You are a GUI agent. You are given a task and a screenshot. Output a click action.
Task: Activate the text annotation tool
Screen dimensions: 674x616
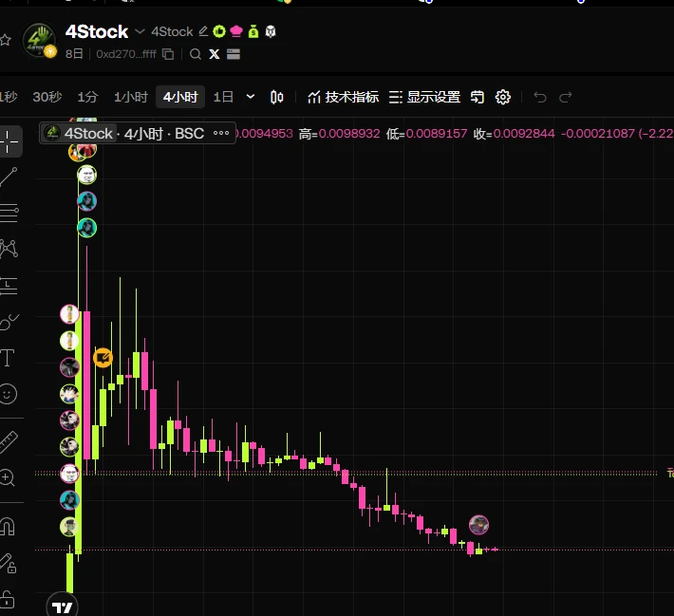coord(8,358)
